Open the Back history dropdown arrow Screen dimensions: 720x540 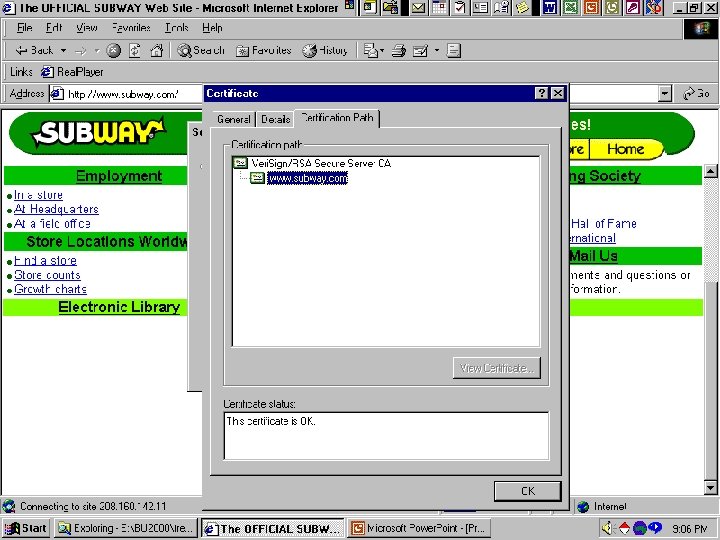63,51
